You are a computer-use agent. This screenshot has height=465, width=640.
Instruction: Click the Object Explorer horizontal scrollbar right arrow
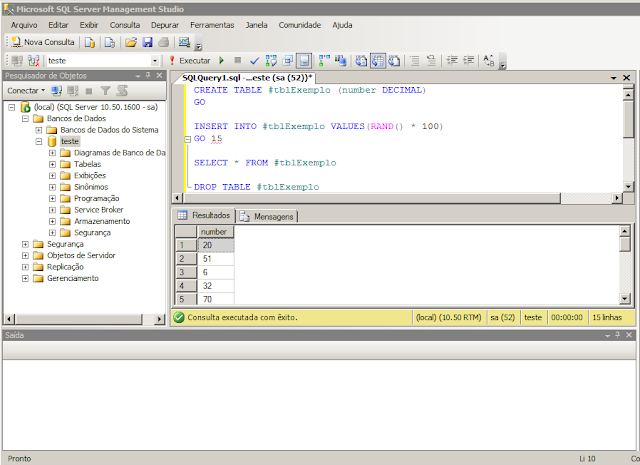click(x=160, y=319)
